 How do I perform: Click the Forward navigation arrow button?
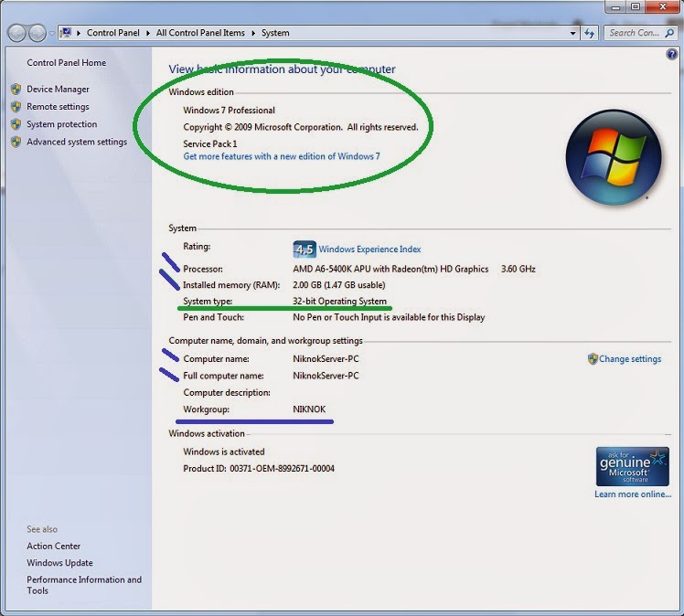click(x=37, y=33)
